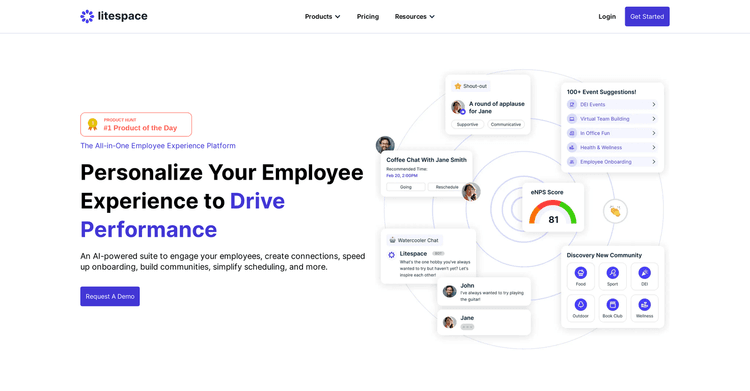Go to the Pricing page

point(368,16)
